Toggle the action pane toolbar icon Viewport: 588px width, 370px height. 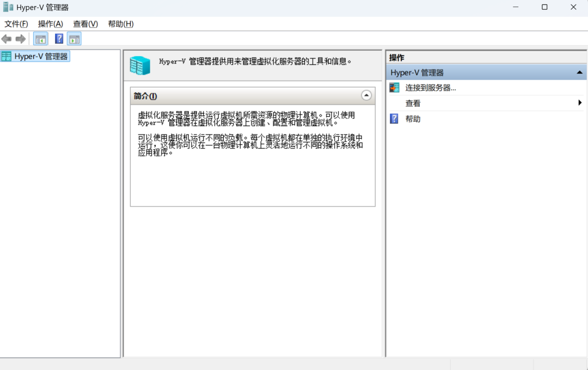(x=74, y=39)
